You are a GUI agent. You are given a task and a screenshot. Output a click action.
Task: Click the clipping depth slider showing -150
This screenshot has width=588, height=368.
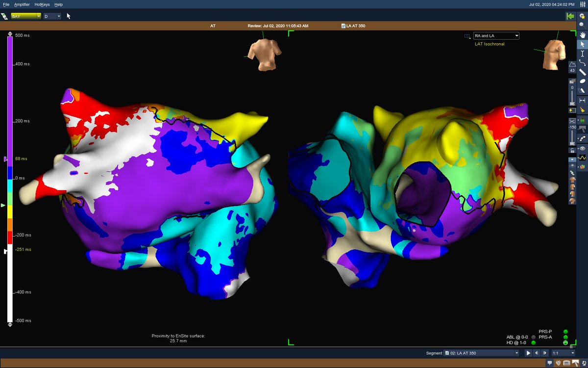click(x=572, y=138)
